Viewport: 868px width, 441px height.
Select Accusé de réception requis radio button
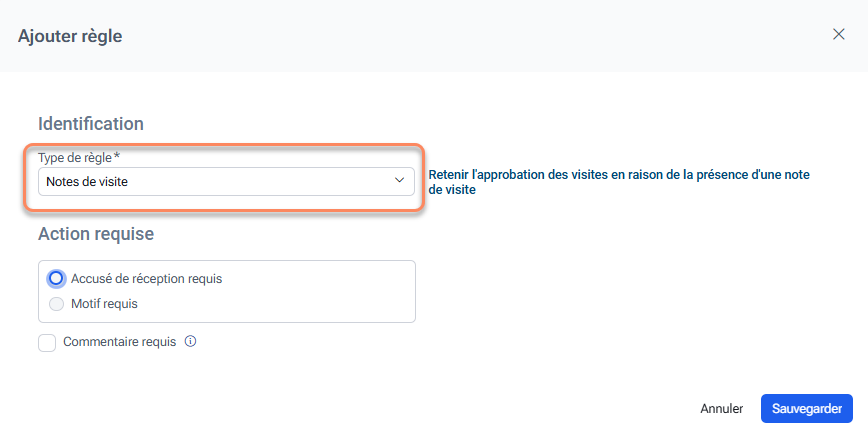coord(56,279)
